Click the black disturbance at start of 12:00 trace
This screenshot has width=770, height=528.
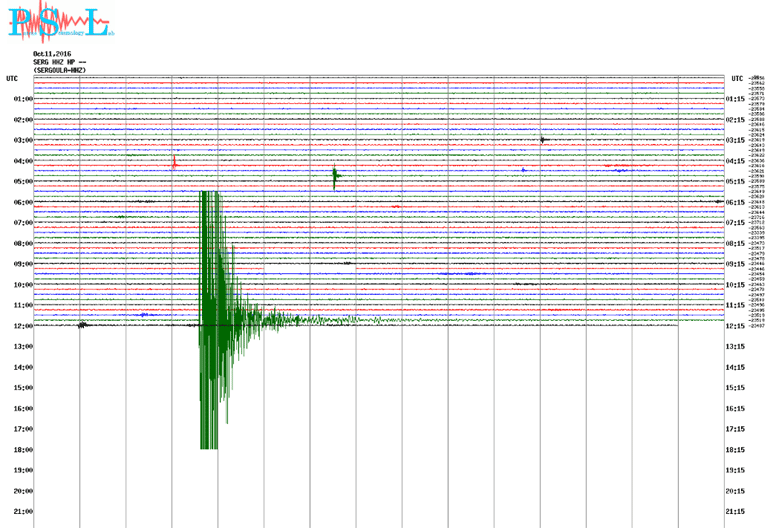83,325
